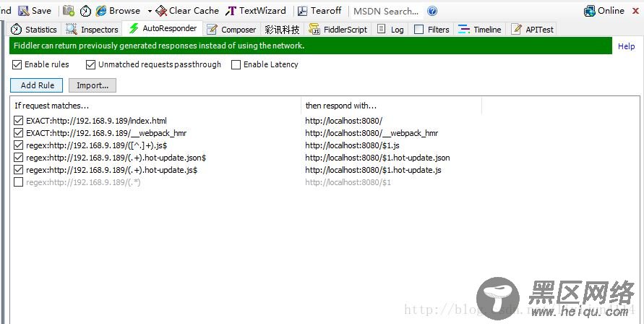
Task: Enable the Enable Latency checkbox
Action: [236, 64]
